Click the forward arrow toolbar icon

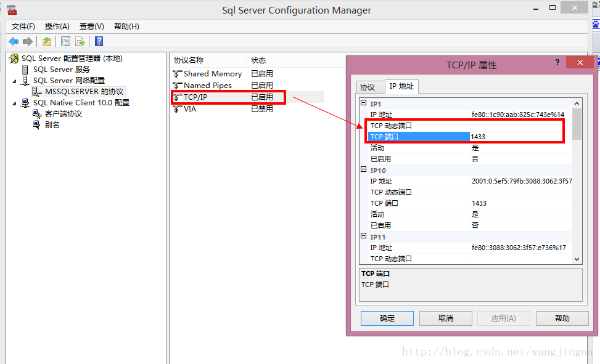pyautogui.click(x=28, y=42)
